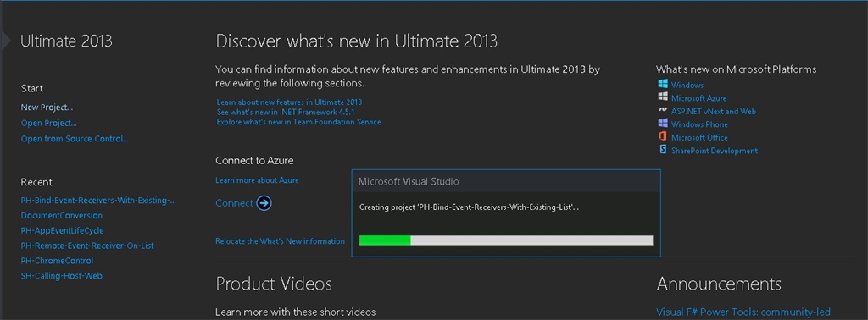868x320 pixels.
Task: Open recent project PH-AppEventLifeCycle
Action: [62, 230]
